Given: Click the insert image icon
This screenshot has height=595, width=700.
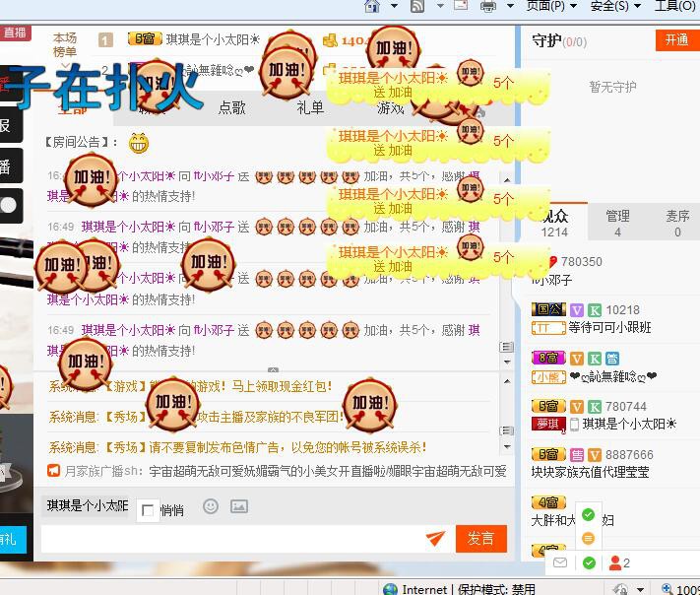Looking at the screenshot, I should pos(239,506).
